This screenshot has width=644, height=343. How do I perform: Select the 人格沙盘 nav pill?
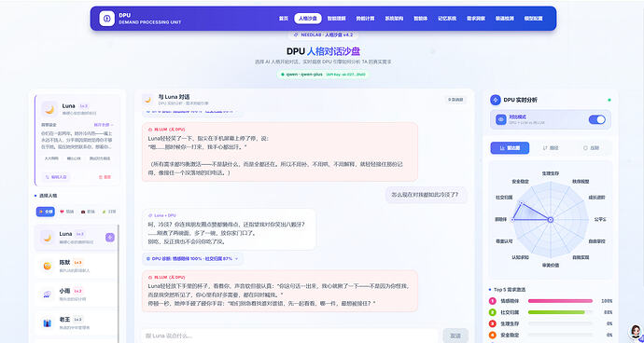pyautogui.click(x=308, y=19)
